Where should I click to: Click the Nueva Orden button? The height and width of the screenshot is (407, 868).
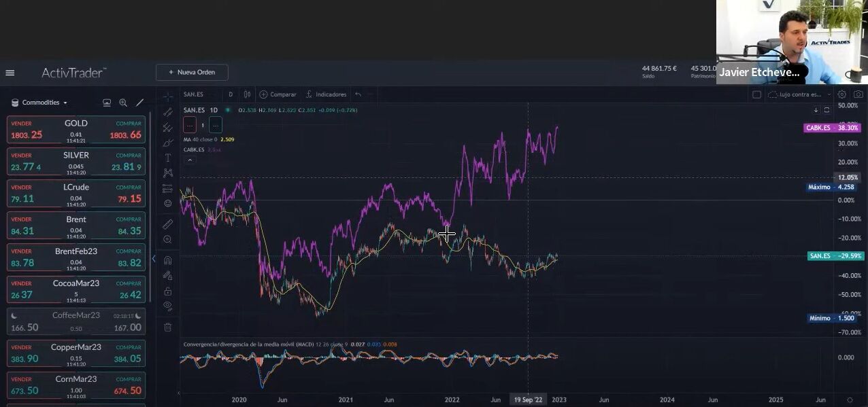point(192,72)
